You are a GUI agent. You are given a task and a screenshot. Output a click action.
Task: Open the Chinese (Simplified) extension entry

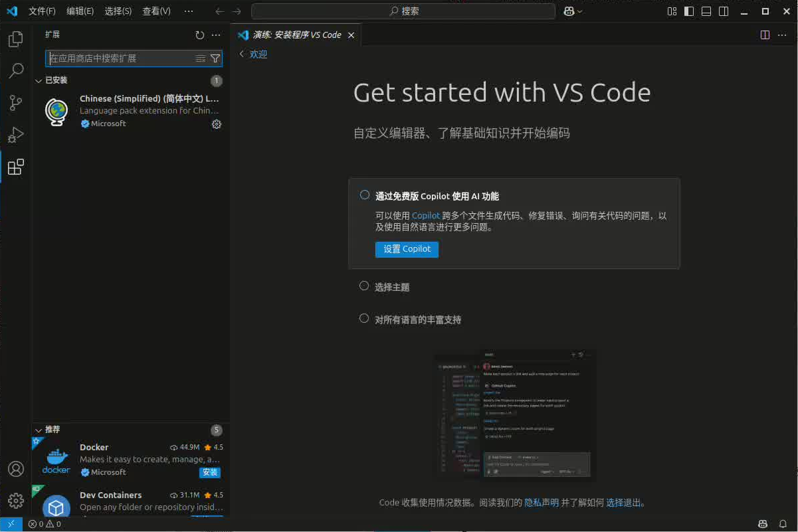click(x=130, y=111)
